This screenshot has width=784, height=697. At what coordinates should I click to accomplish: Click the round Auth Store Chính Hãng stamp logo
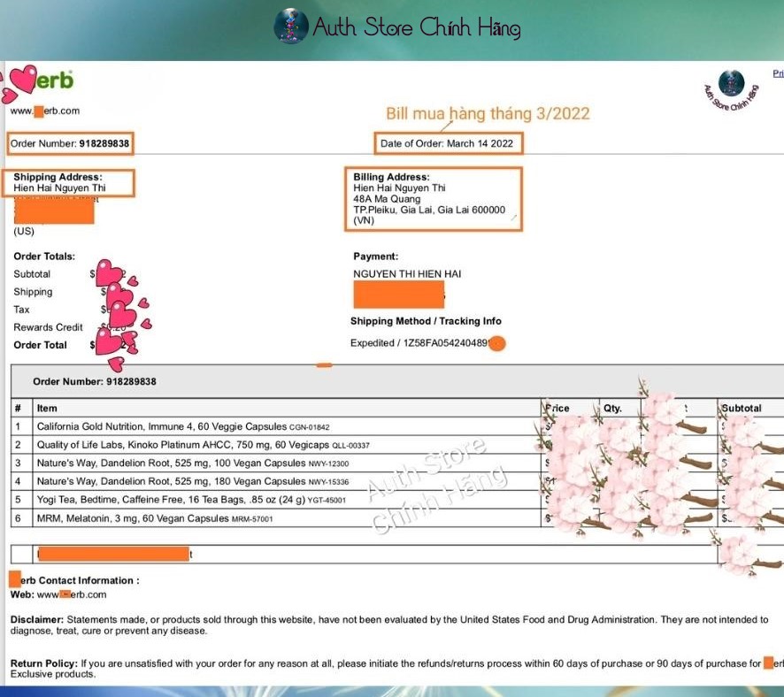[x=731, y=90]
